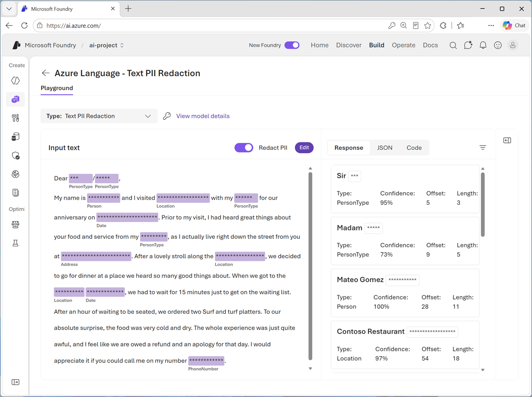Expand the sidebar using bottom panel icon
This screenshot has height=397, width=532.
click(x=16, y=382)
